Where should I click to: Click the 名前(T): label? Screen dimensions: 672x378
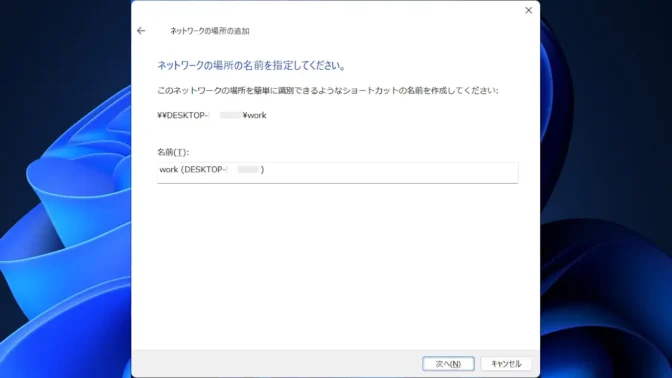pyautogui.click(x=173, y=152)
